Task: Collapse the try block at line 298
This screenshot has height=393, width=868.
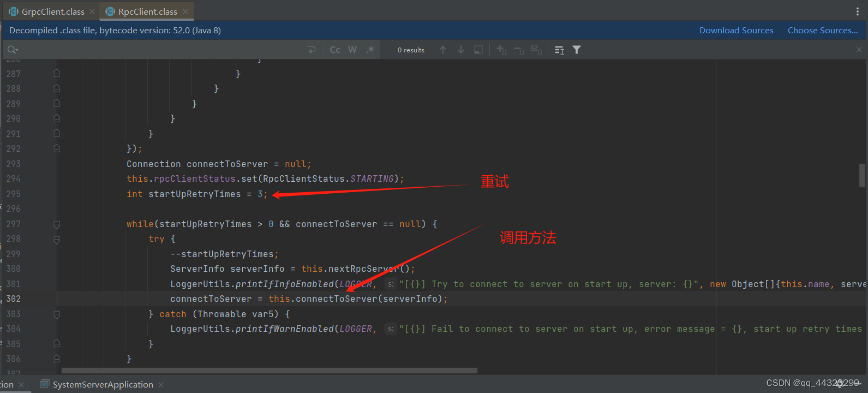Action: 57,239
